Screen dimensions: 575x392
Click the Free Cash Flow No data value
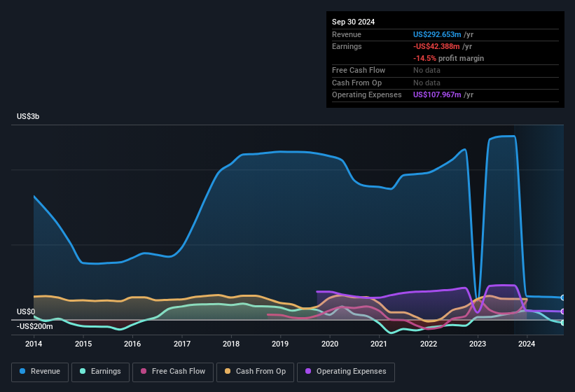pos(427,70)
